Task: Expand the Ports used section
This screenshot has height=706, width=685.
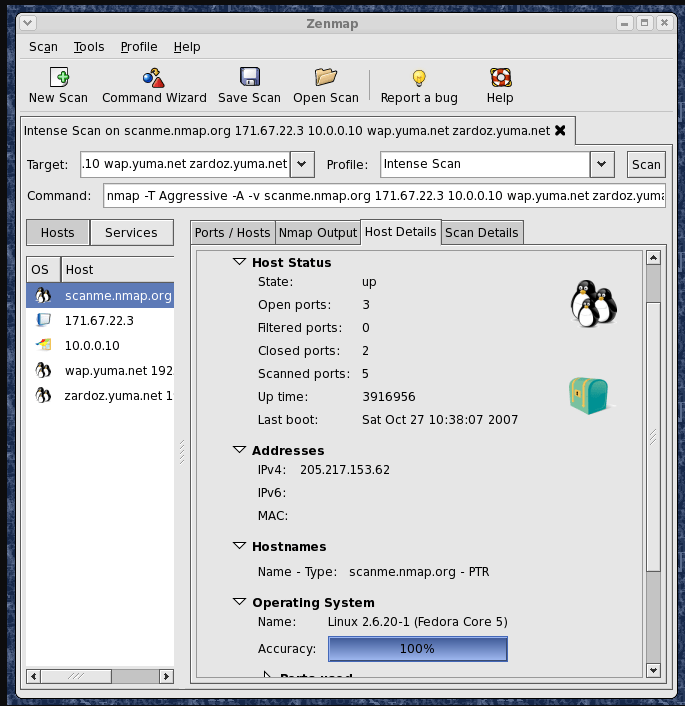Action: click(x=267, y=674)
